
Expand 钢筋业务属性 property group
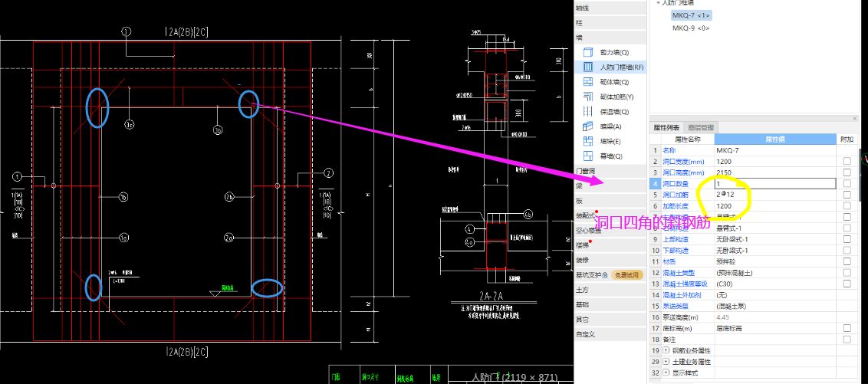(x=666, y=351)
